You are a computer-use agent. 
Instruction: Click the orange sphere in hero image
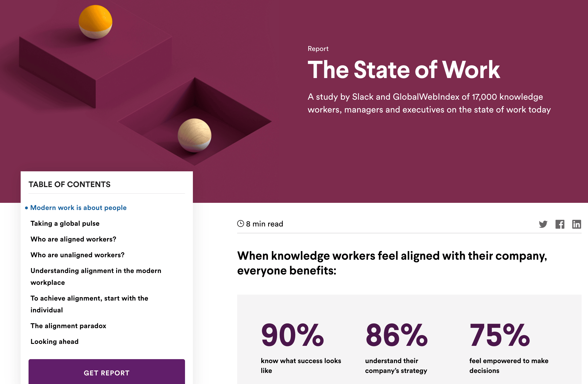tap(95, 22)
